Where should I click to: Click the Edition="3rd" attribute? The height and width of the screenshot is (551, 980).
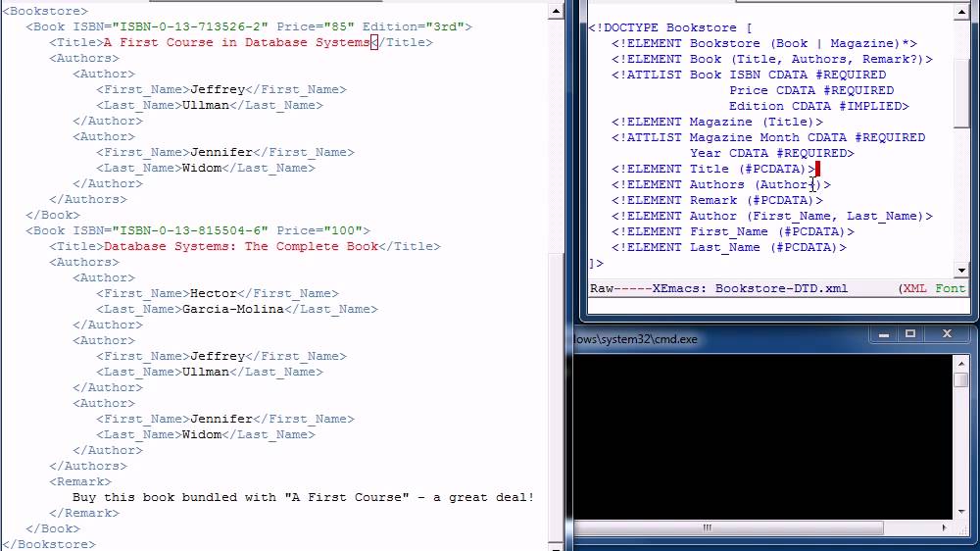coord(414,26)
